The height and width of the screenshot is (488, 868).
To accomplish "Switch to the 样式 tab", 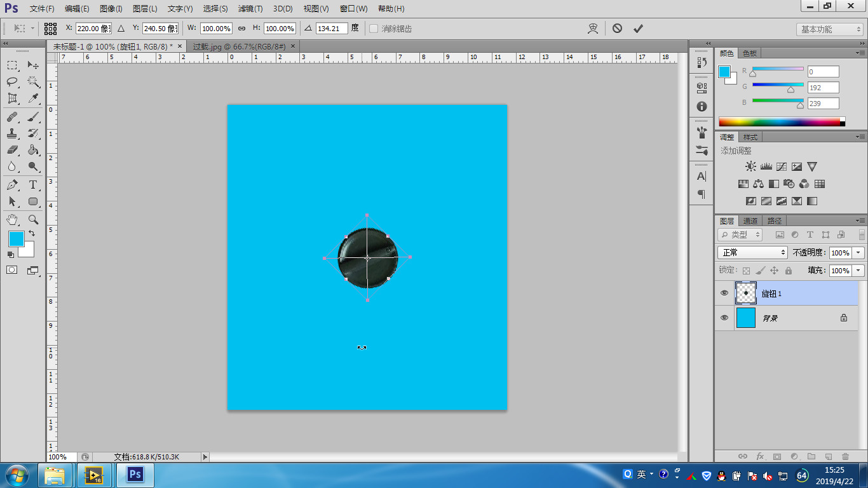I will 750,137.
